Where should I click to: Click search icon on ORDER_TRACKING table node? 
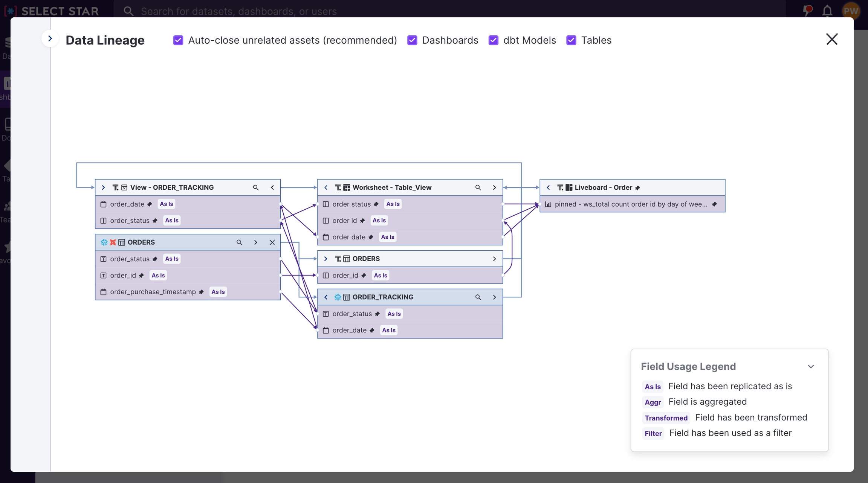[478, 297]
